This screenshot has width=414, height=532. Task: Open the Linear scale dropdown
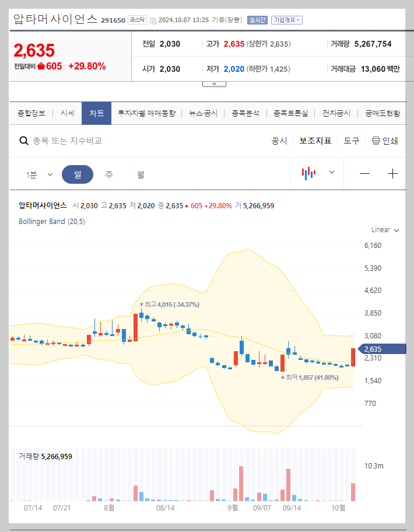(x=384, y=230)
